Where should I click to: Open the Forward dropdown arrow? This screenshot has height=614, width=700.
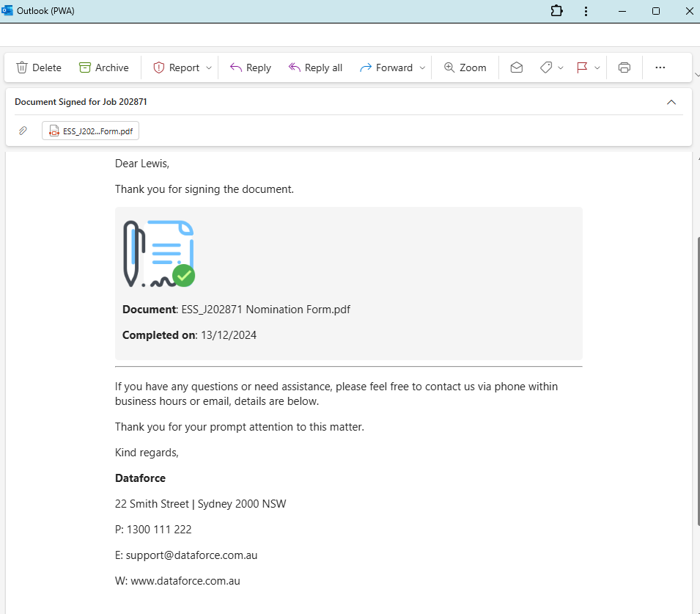[423, 67]
